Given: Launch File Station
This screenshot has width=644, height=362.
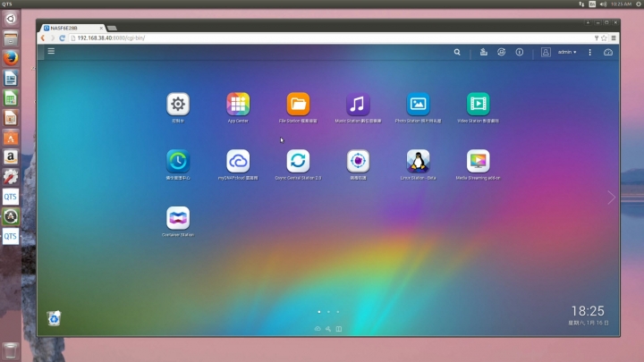Looking at the screenshot, I should tap(298, 104).
